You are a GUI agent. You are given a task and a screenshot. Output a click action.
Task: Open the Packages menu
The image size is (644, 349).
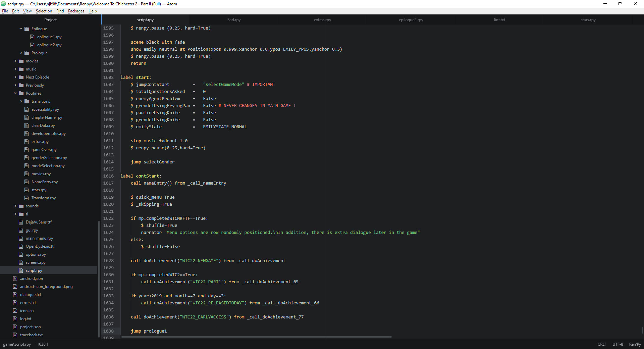click(76, 11)
